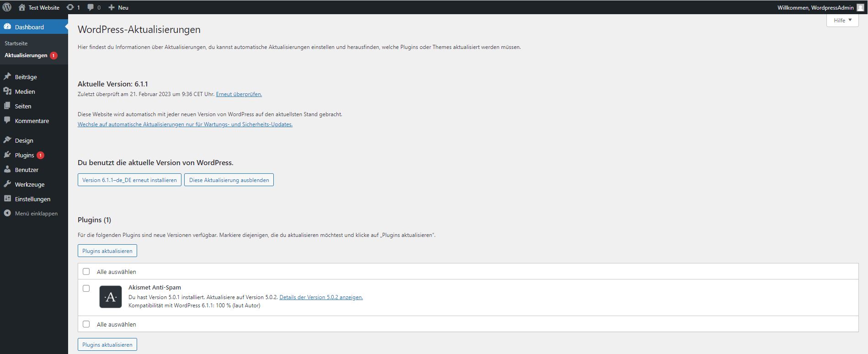Open the Dashboard menu
The image size is (868, 354).
tap(34, 27)
